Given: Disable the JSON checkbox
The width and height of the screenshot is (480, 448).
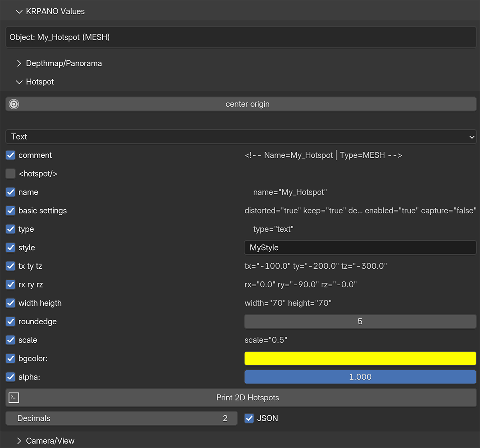Looking at the screenshot, I should [249, 418].
